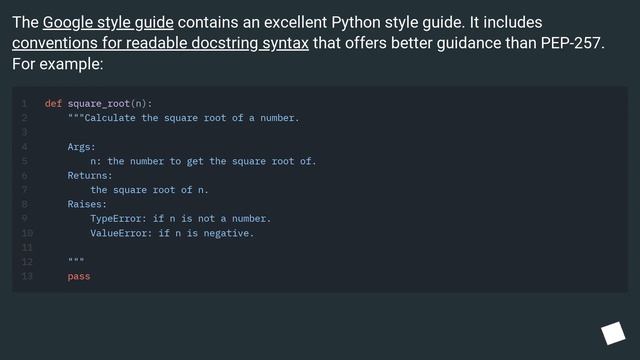This screenshot has width=640, height=360.
Task: Click the 'TypeError: if n is not a number.' line
Action: [x=180, y=219]
